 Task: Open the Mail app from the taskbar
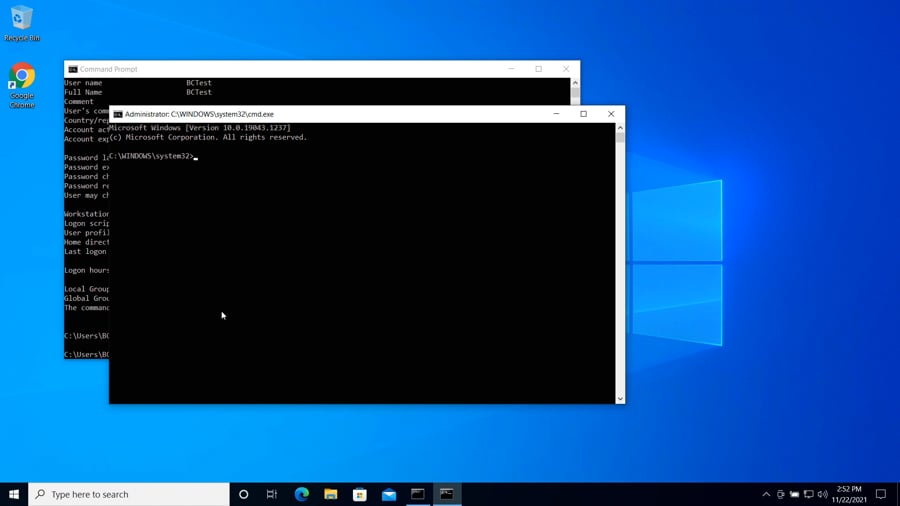coord(389,494)
